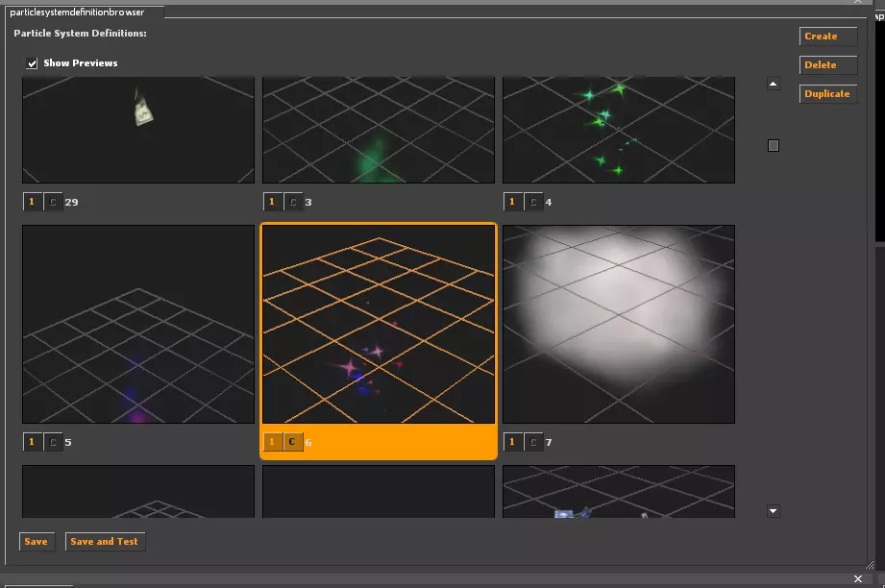Select the purple glow preview 5
885x588 pixels.
(x=138, y=324)
